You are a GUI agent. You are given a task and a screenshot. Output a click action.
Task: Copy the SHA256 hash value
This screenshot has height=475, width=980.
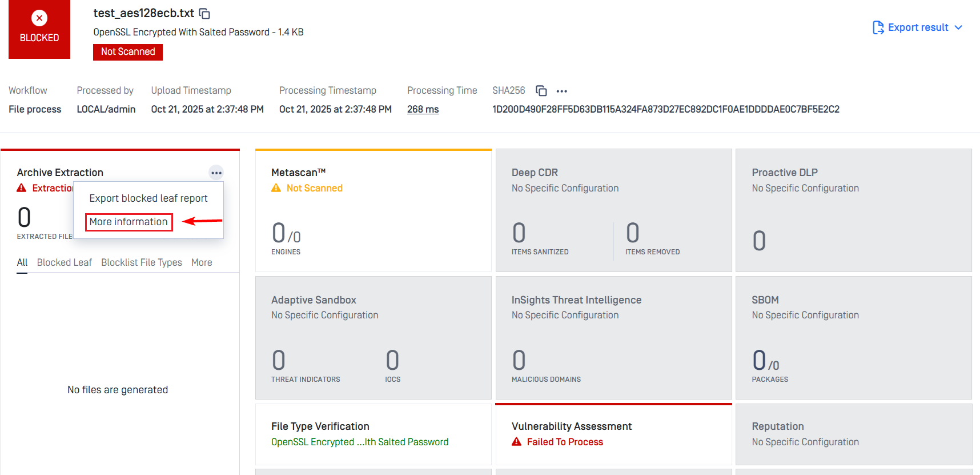click(x=541, y=91)
